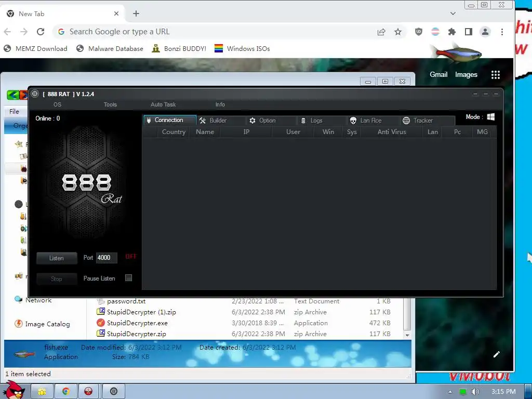
Task: Open the Extensions puzzle icon
Action: pyautogui.click(x=452, y=32)
